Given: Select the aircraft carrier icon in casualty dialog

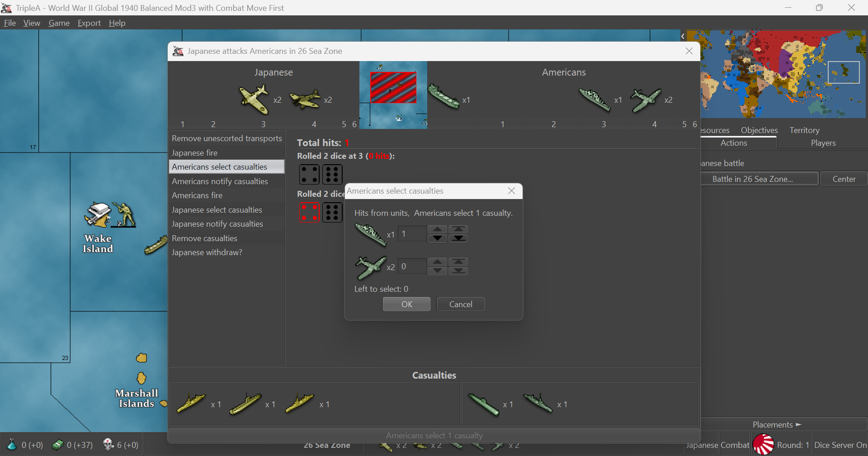Looking at the screenshot, I should pos(371,234).
